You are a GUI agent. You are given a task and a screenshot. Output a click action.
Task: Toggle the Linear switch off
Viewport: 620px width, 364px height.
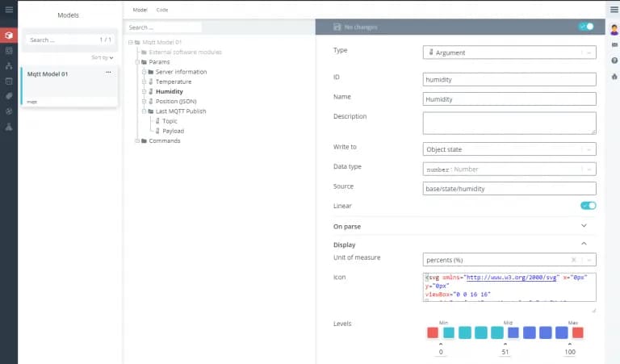click(588, 206)
